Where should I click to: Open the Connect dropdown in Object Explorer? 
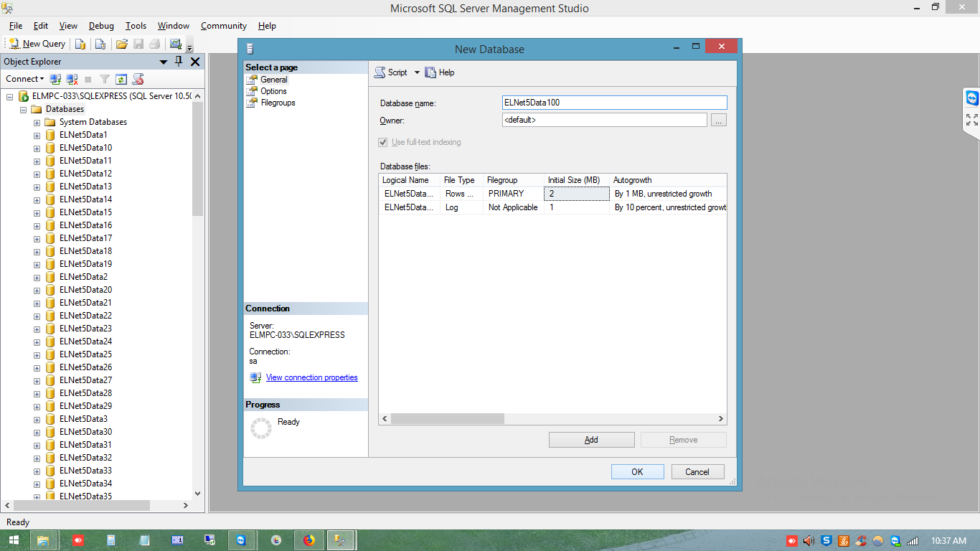(x=24, y=79)
